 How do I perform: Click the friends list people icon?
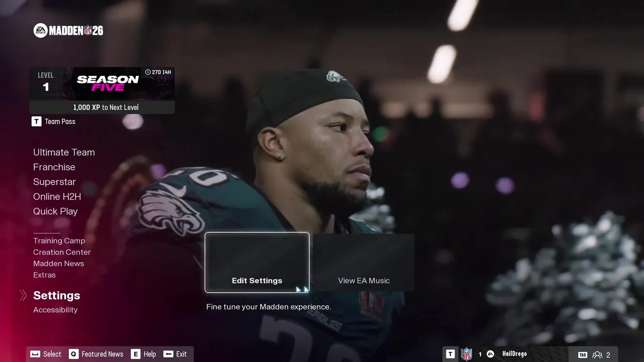[597, 354]
